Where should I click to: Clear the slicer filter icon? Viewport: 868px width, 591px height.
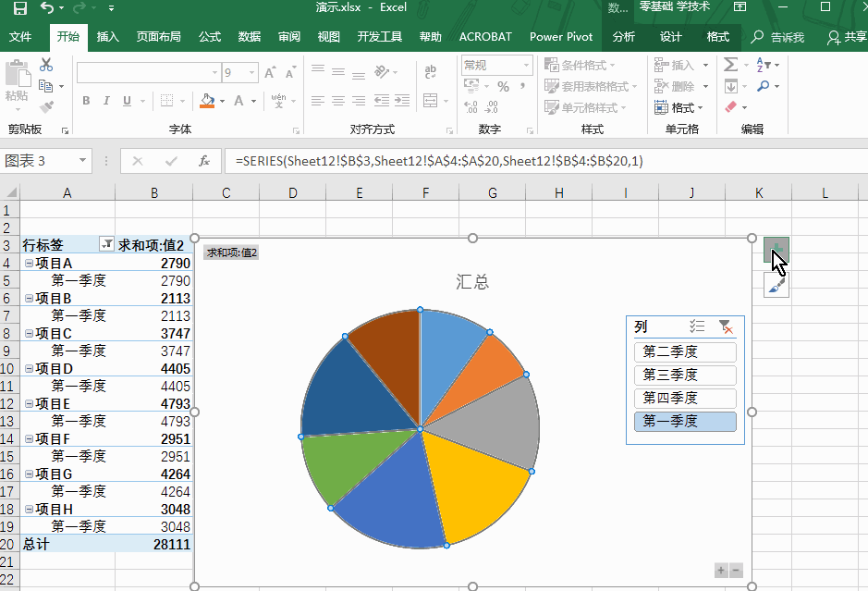pyautogui.click(x=726, y=326)
